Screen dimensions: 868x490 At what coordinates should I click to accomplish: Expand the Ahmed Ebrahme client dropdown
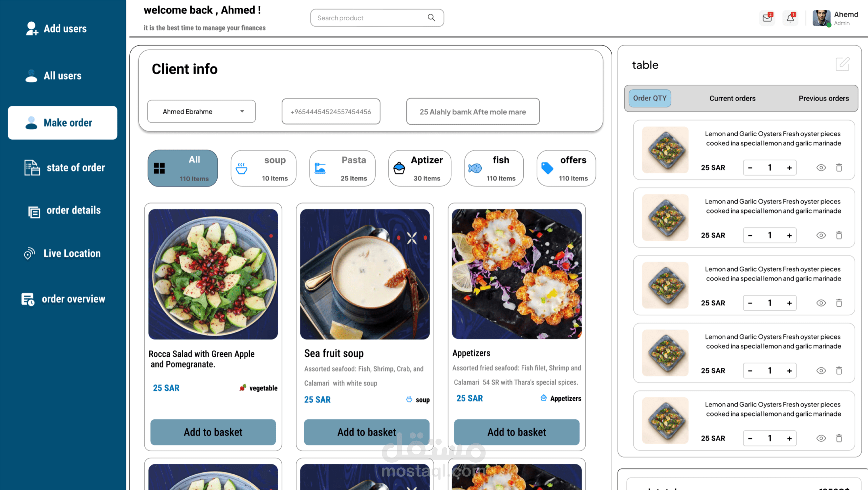pyautogui.click(x=202, y=112)
